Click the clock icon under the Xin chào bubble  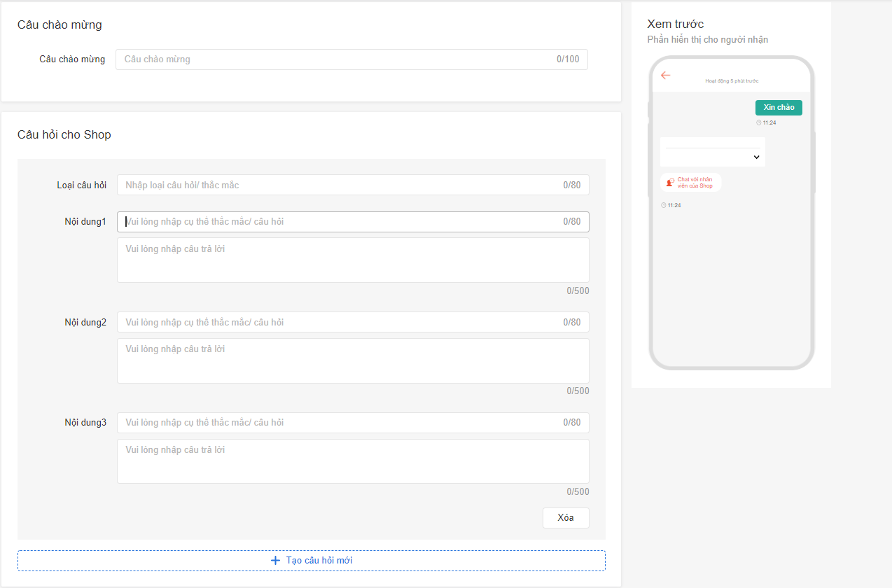point(758,122)
